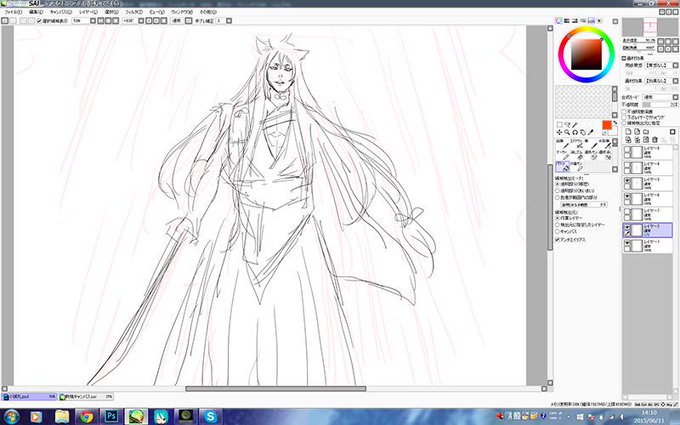Select the eraser tool
The height and width of the screenshot is (425, 680).
[x=579, y=155]
